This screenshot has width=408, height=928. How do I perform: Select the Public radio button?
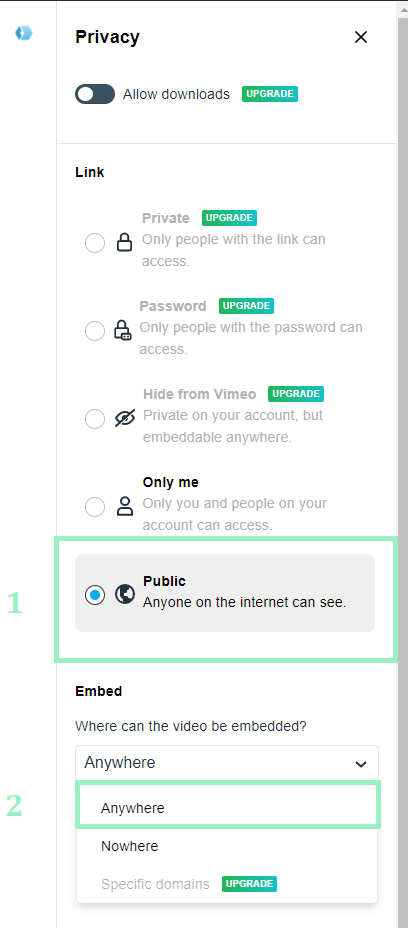click(x=95, y=594)
